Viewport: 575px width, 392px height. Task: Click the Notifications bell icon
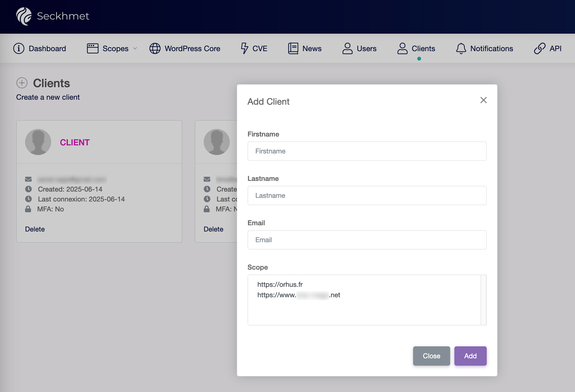point(461,49)
